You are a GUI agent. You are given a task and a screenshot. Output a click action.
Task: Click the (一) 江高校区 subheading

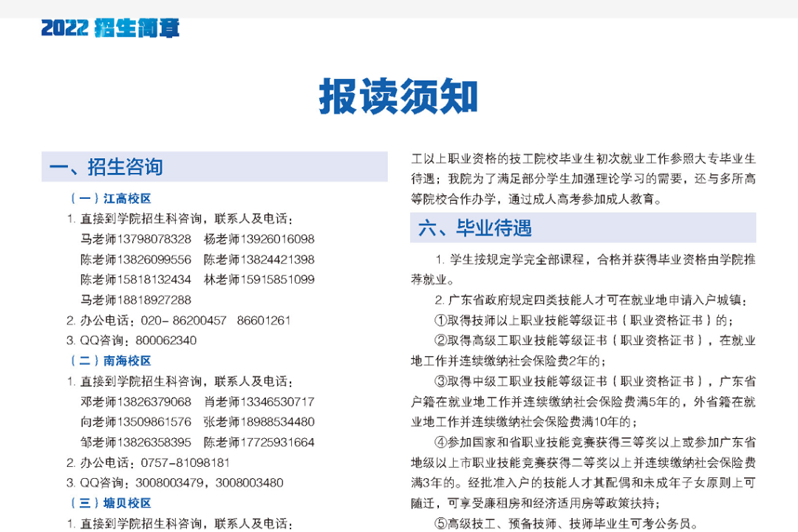[110, 199]
